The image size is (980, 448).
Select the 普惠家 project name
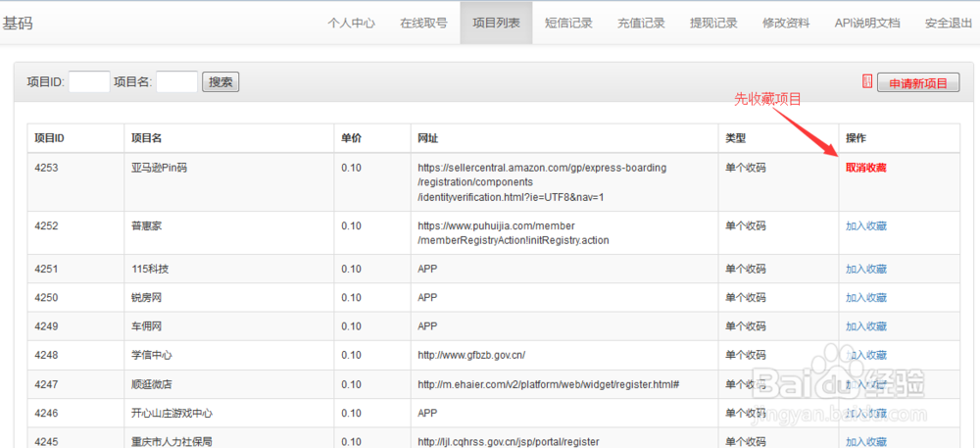click(x=146, y=226)
